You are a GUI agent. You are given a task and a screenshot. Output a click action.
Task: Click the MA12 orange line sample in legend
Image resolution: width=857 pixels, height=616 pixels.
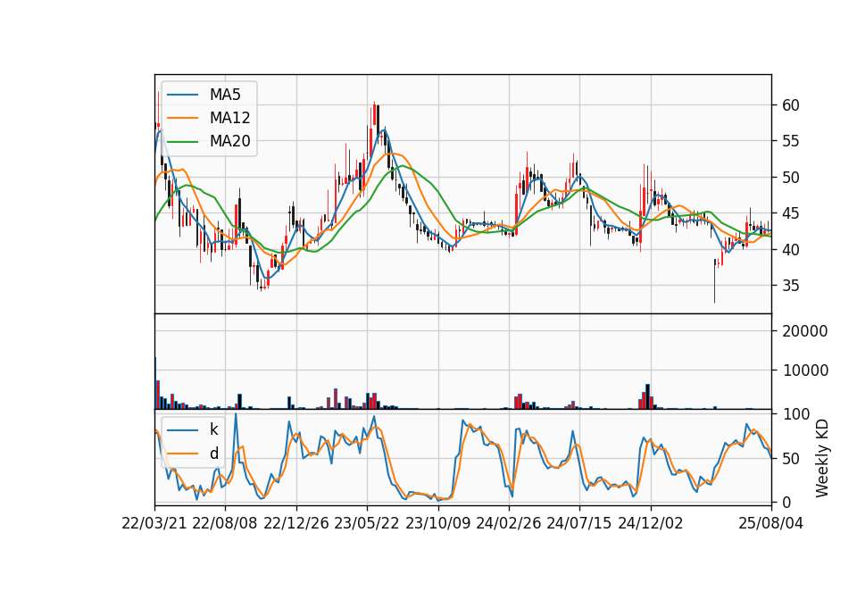tap(182, 118)
